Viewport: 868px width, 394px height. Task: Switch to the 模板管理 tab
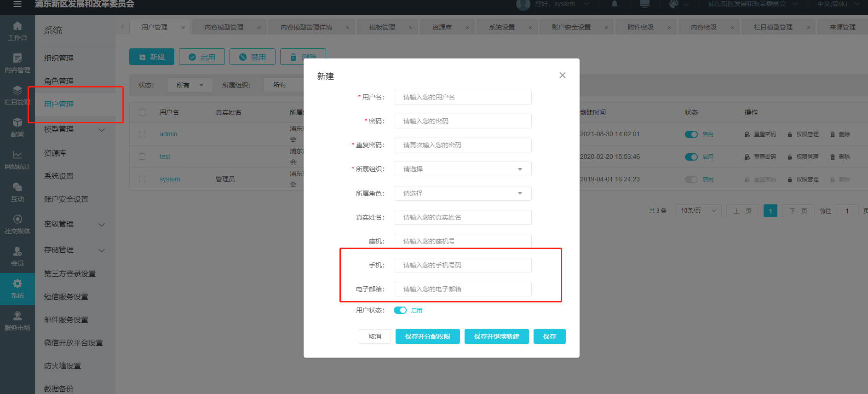pos(382,27)
